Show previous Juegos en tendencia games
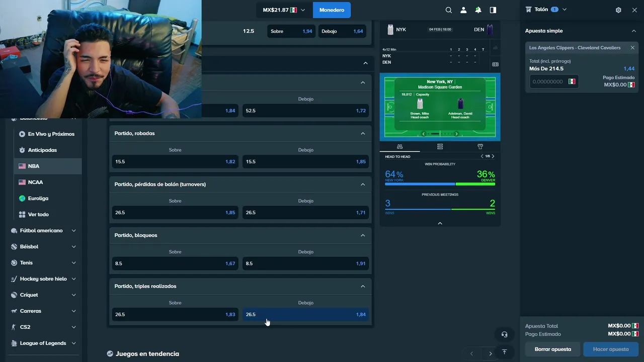Viewport: 644px width, 362px height. [471, 353]
